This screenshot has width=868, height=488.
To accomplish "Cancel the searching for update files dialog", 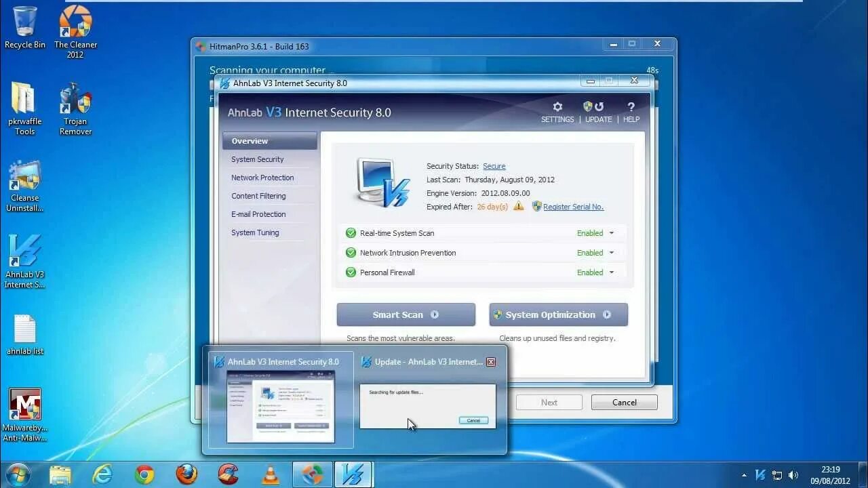I will (x=473, y=420).
